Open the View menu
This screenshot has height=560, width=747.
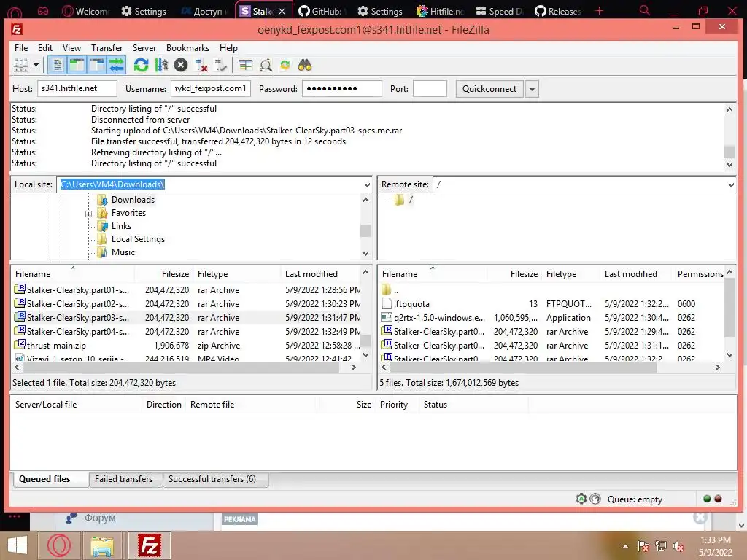pos(71,48)
